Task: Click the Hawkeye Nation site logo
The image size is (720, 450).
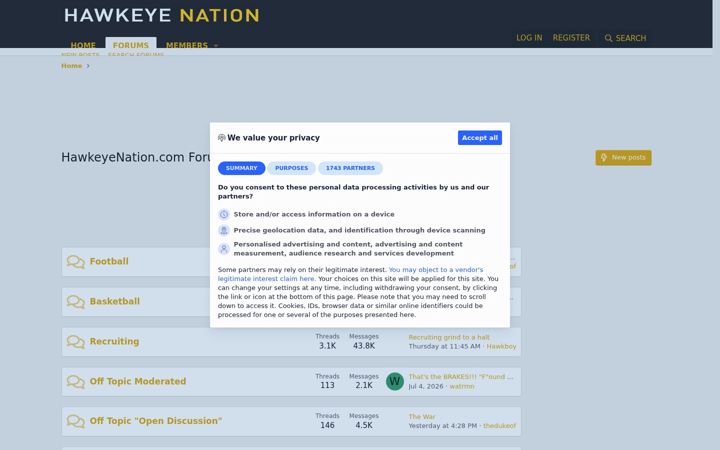Action: tap(162, 16)
